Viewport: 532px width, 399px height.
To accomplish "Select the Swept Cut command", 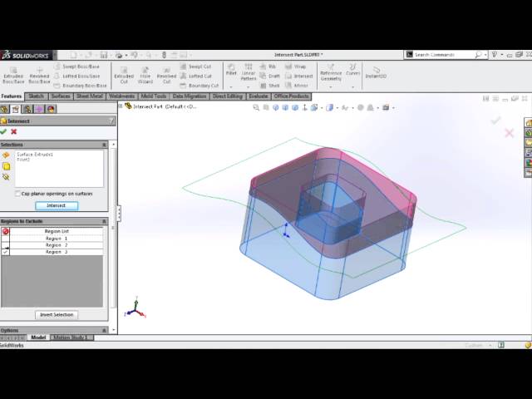I will click(196, 66).
